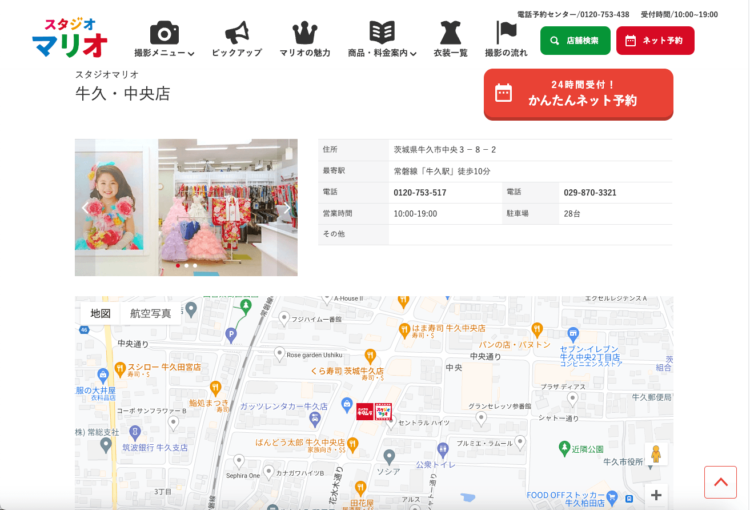
Task: Click the parking value 28台
Action: click(x=572, y=214)
